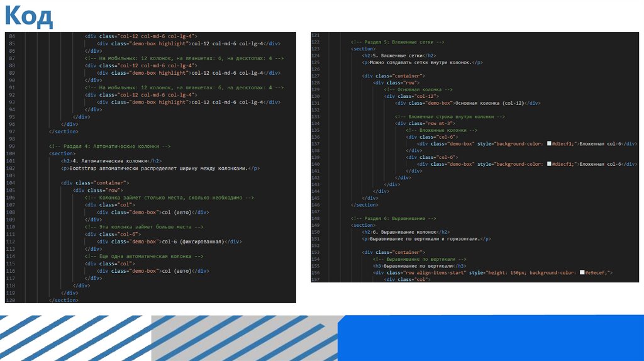
Task: Select comment "Раздел 6: Выравнивание"
Action: [394, 218]
